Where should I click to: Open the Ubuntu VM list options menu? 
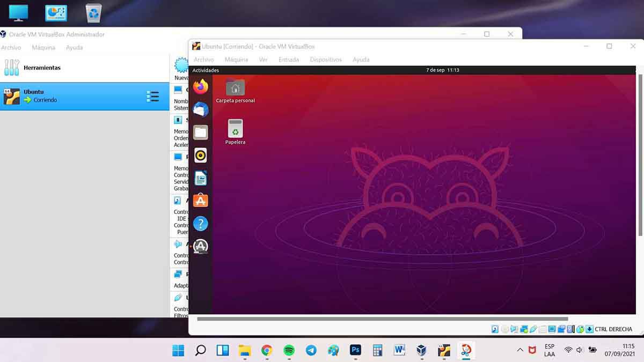click(152, 97)
